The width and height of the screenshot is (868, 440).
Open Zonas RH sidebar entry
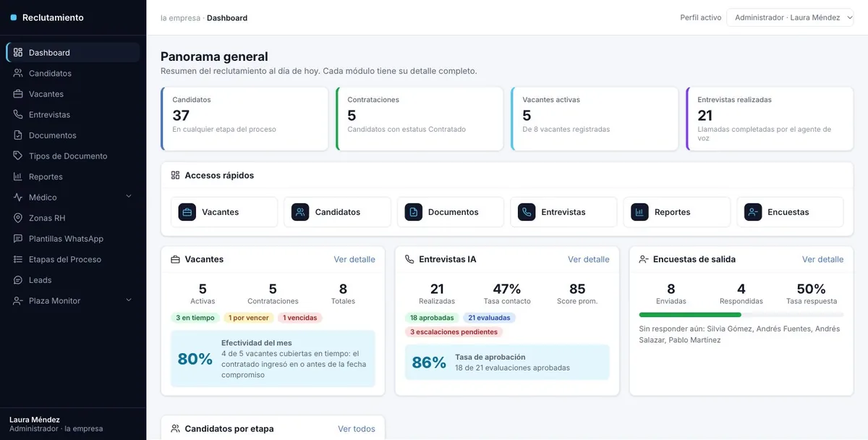(x=72, y=218)
